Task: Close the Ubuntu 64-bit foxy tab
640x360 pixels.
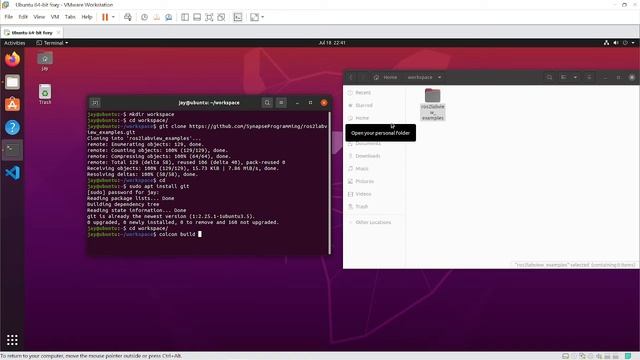Action: tap(58, 32)
